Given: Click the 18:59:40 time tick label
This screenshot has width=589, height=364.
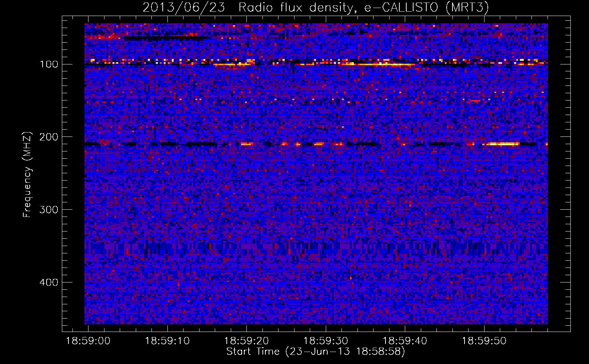Looking at the screenshot, I should tap(405, 341).
